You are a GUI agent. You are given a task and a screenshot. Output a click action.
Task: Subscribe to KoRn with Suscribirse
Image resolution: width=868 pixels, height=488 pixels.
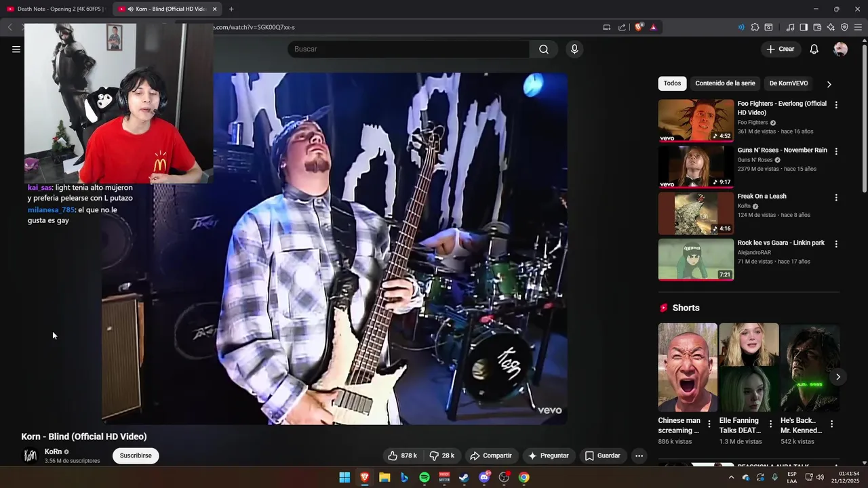coord(136,455)
